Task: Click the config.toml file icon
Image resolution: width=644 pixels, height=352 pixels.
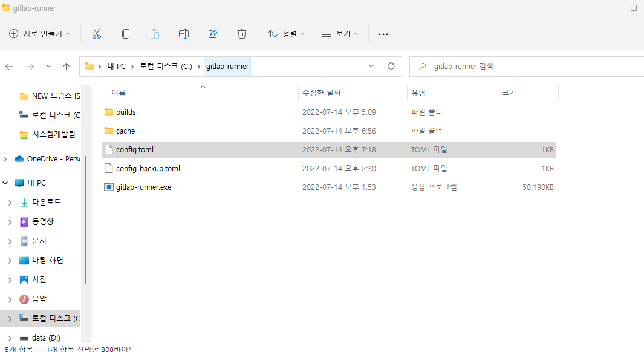Action: click(x=108, y=149)
